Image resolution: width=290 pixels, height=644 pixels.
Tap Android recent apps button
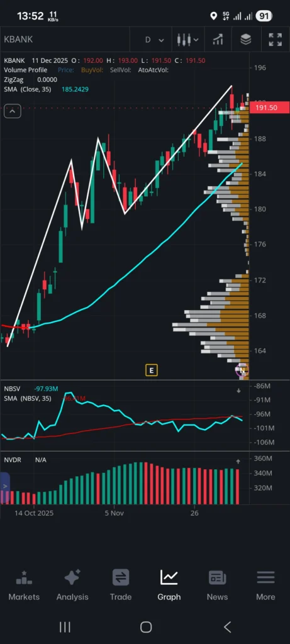[x=65, y=627]
